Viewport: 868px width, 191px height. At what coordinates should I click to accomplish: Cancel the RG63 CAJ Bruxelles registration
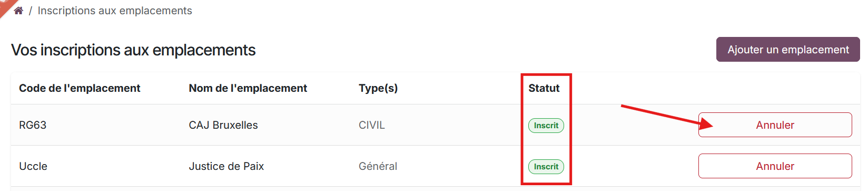(x=775, y=125)
